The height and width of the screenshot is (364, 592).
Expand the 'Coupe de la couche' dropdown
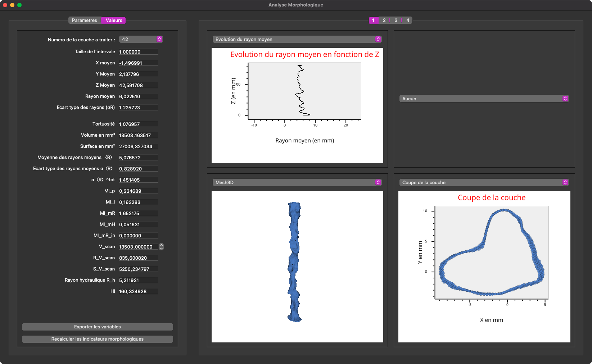pyautogui.click(x=484, y=182)
